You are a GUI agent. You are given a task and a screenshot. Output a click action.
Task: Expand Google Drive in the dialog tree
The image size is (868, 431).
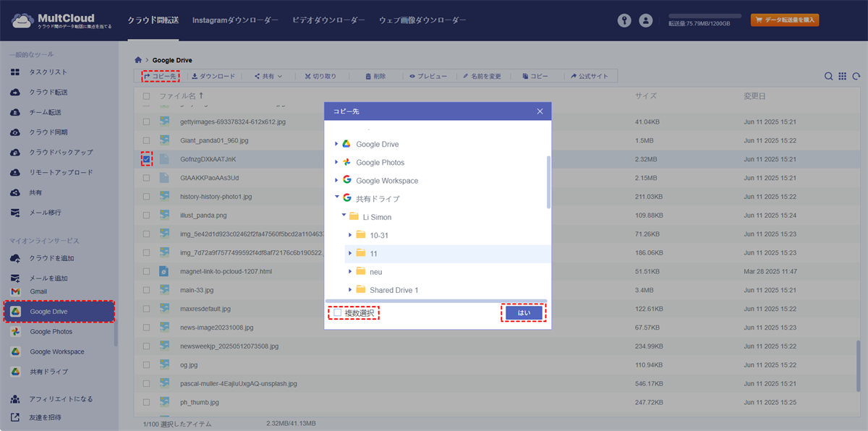point(336,144)
